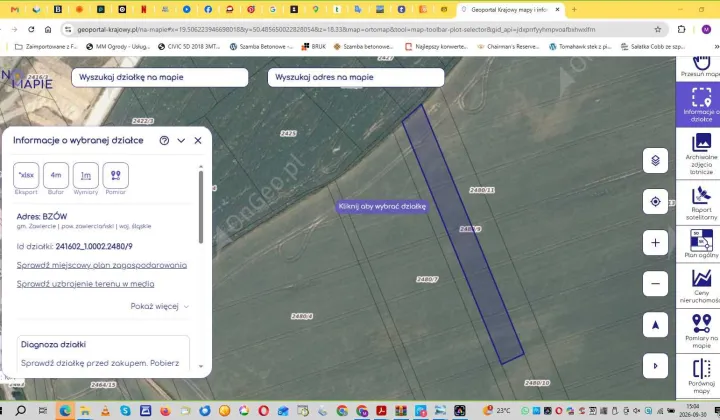Zoom in the map with plus button

coord(655,242)
